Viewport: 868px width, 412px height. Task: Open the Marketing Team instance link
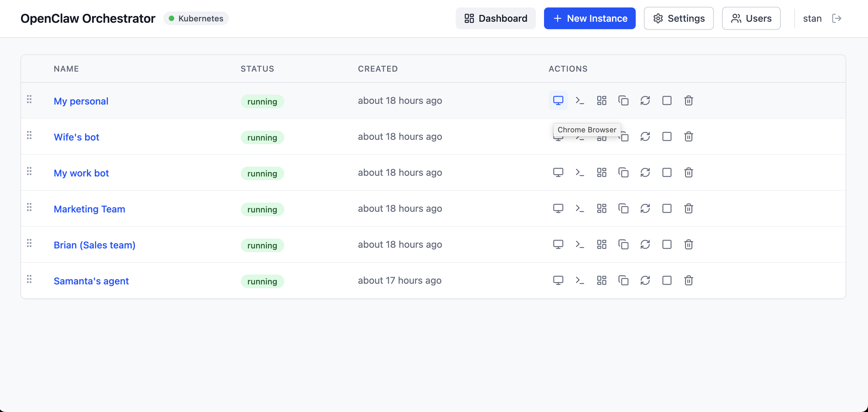coord(89,209)
